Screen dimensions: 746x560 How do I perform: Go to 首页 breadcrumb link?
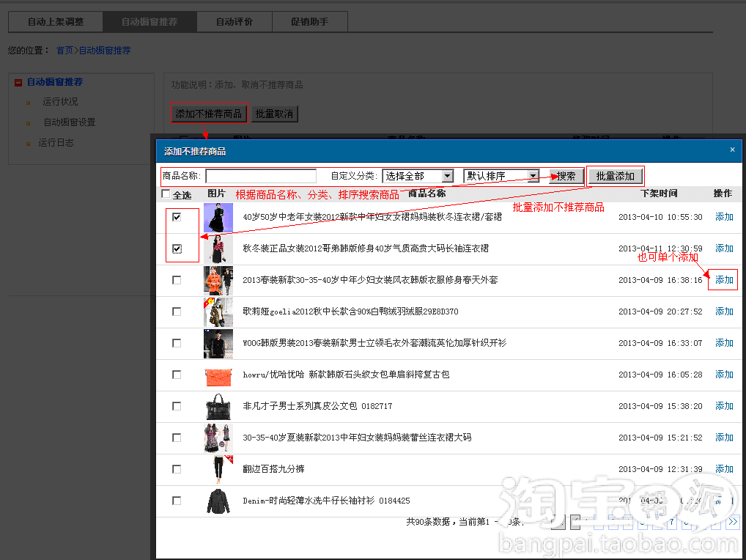tap(64, 51)
